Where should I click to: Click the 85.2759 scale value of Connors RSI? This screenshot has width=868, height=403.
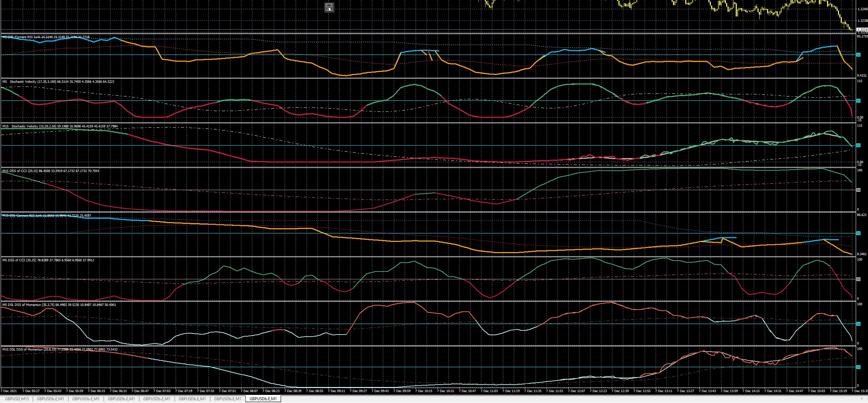(x=862, y=36)
